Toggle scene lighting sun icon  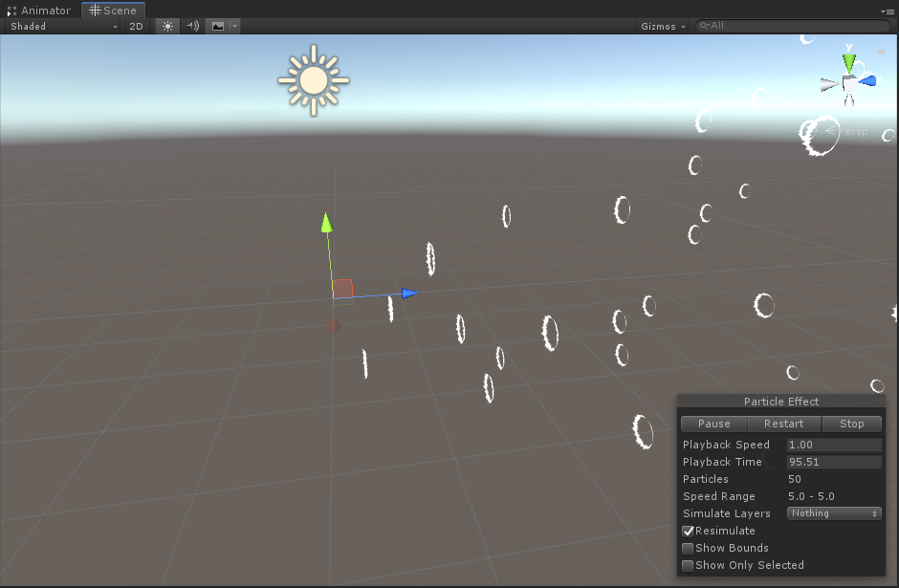coord(167,27)
